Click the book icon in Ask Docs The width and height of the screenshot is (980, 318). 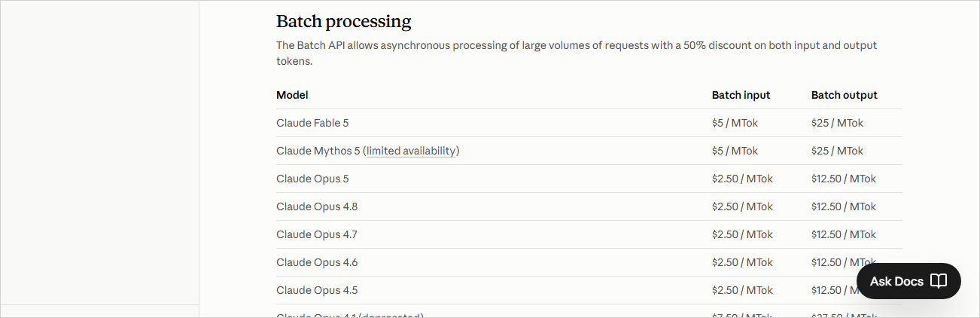point(938,281)
